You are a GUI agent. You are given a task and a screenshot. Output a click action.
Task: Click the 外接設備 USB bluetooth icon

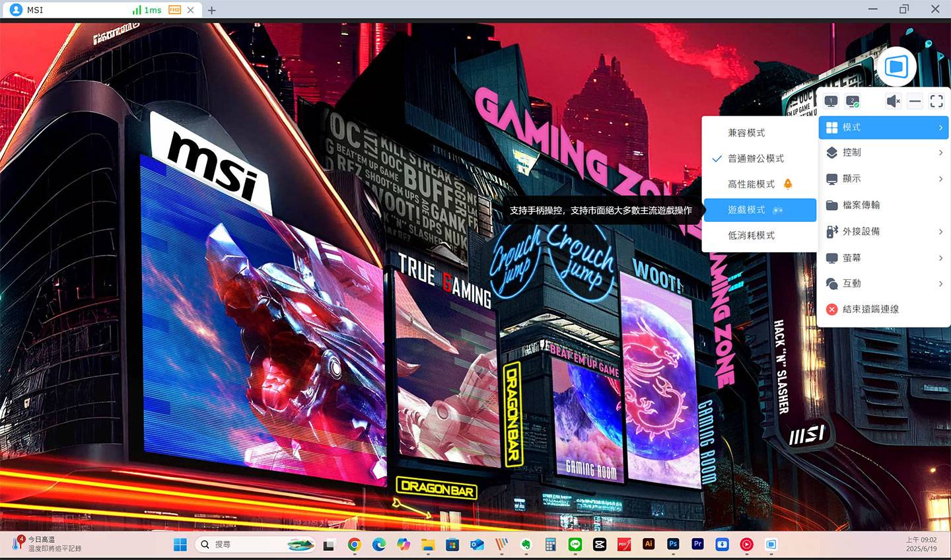tap(832, 232)
